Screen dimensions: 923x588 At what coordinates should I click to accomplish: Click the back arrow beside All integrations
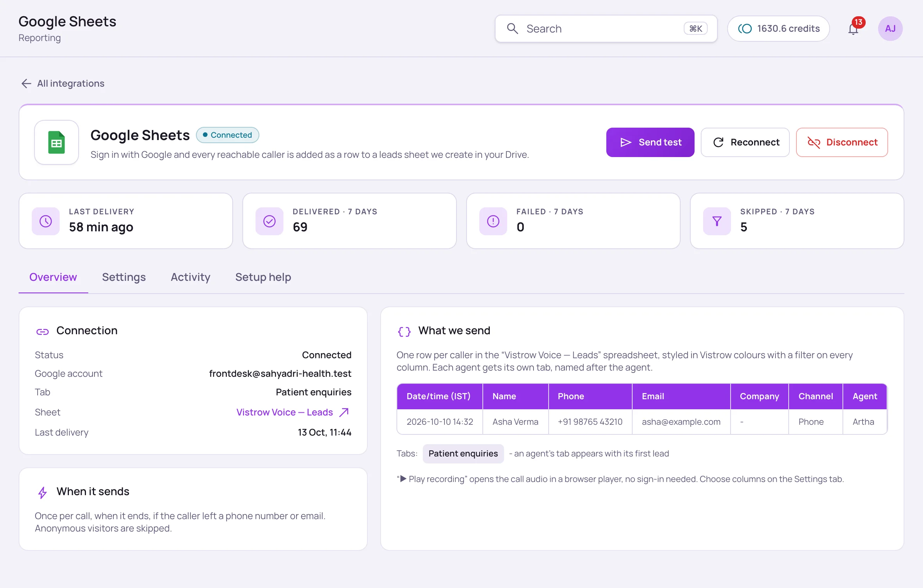(x=26, y=84)
